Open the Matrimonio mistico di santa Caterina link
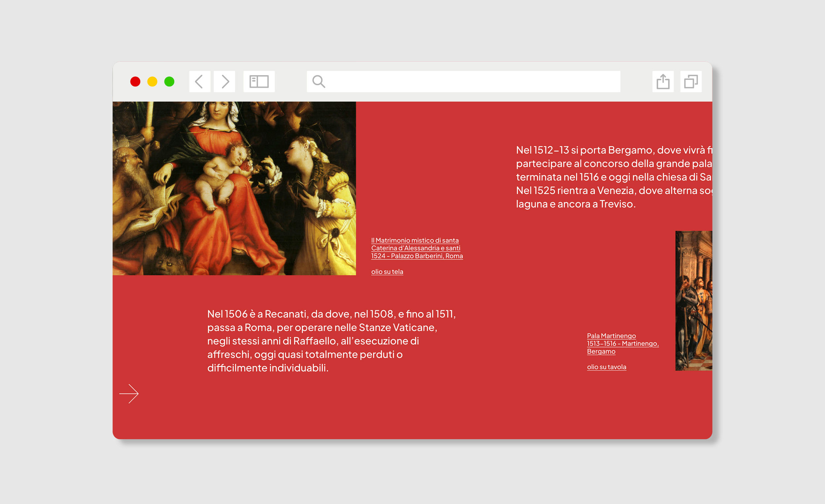 [x=417, y=248]
